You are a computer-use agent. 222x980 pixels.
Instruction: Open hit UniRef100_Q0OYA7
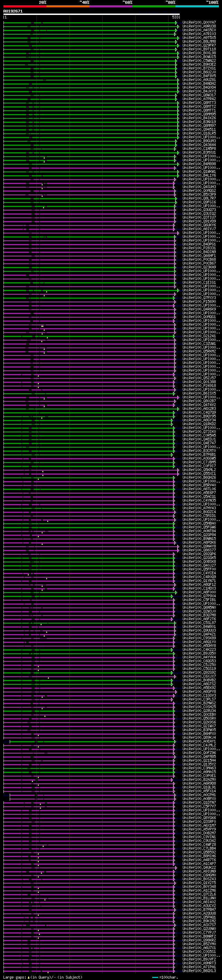pyautogui.click(x=199, y=23)
